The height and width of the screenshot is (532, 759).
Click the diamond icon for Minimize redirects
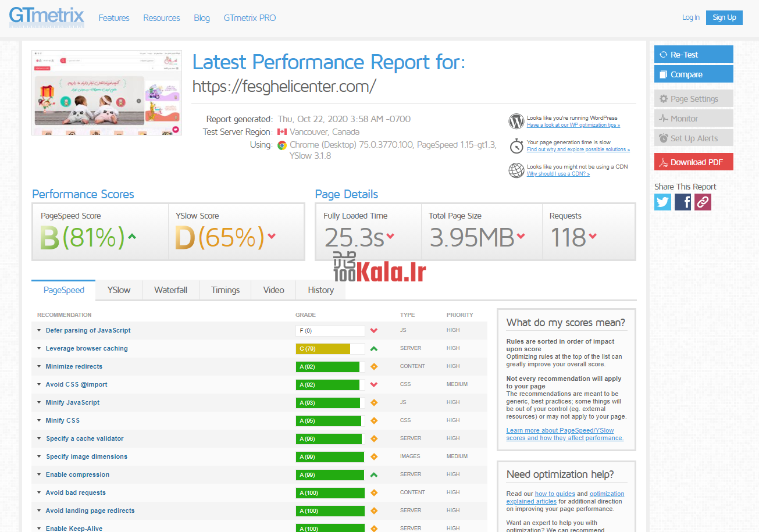pyautogui.click(x=374, y=366)
